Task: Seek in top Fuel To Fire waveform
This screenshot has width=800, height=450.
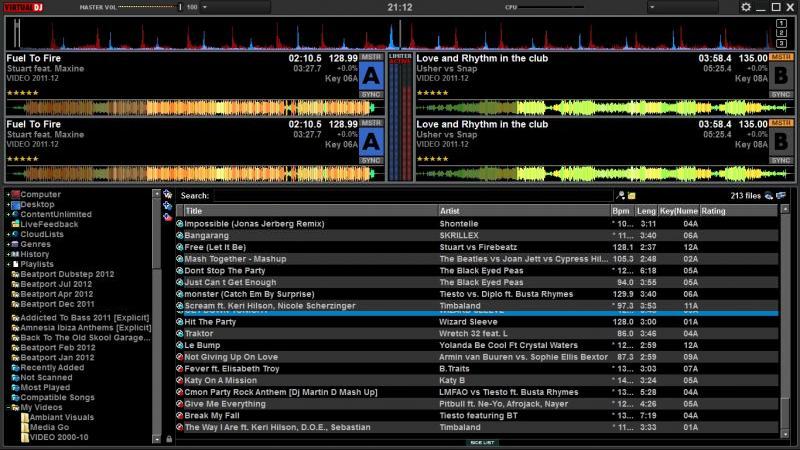Action: (x=194, y=108)
